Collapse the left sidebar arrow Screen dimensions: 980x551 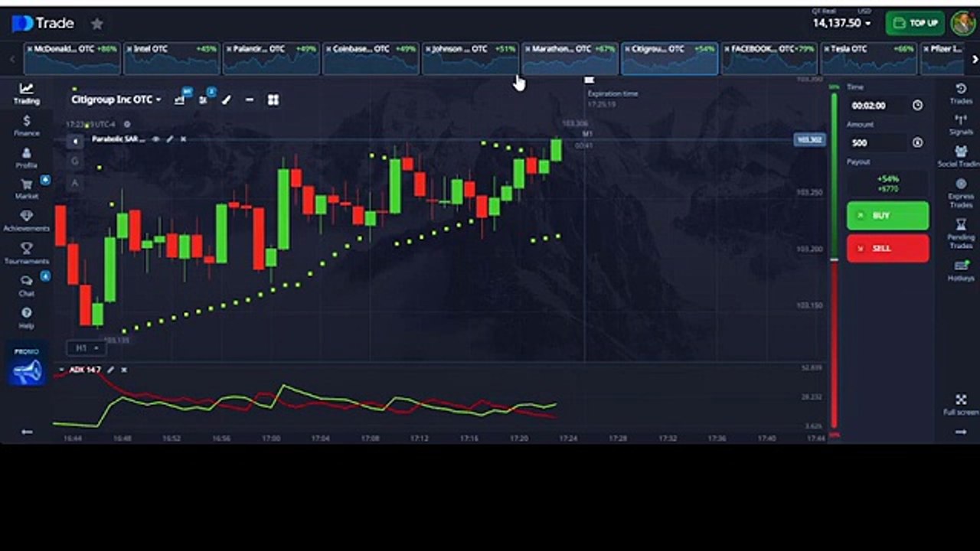[26, 432]
